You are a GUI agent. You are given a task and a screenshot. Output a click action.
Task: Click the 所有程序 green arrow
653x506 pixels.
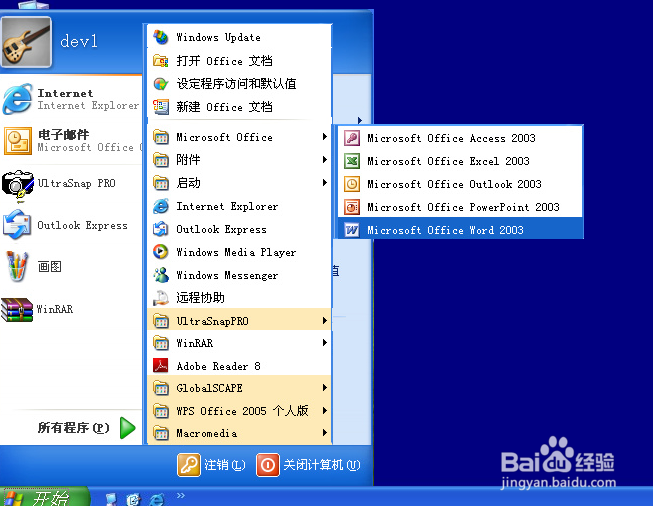point(127,428)
